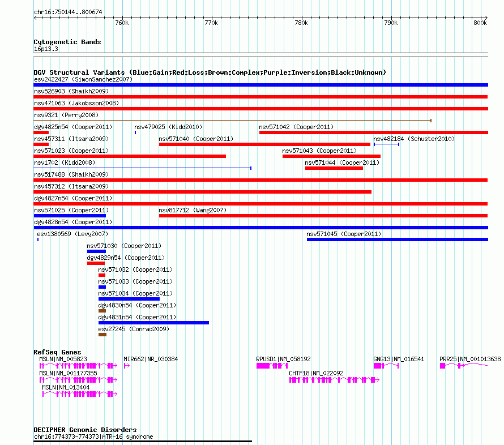Open the nsv571023 (Cooper2011) variant
This screenshot has width=504, height=445.
tap(71, 151)
